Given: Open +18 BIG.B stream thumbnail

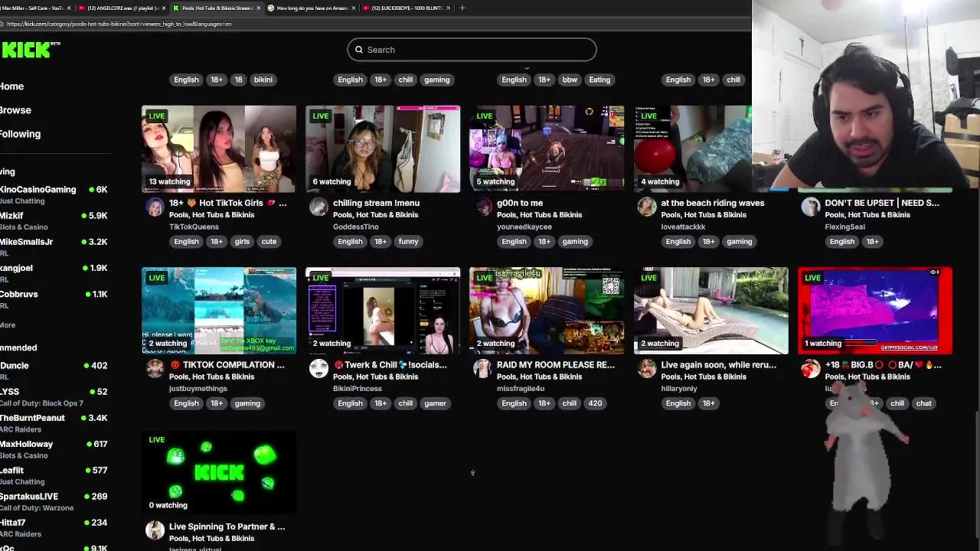Looking at the screenshot, I should (874, 310).
